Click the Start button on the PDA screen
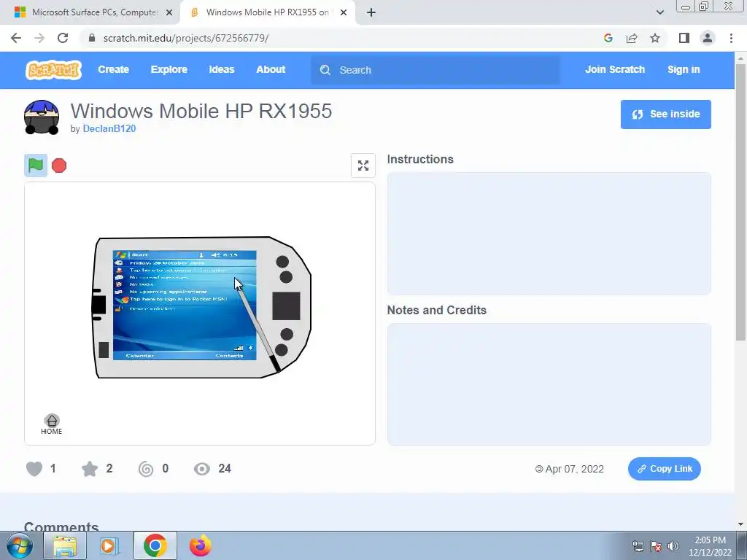The width and height of the screenshot is (747, 560). pyautogui.click(x=133, y=254)
